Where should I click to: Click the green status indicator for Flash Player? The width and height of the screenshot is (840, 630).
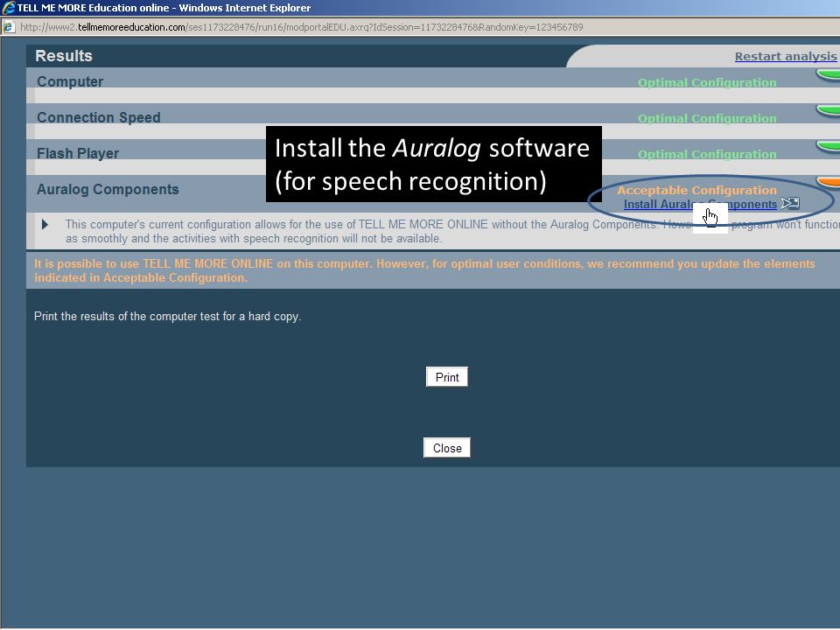coord(828,147)
